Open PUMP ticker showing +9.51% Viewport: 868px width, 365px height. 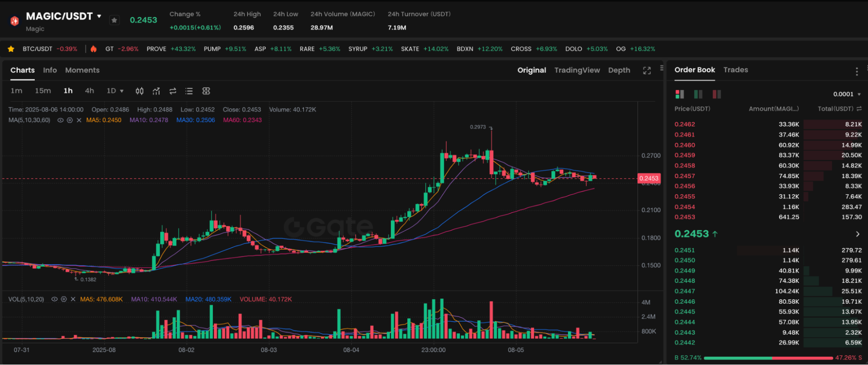[225, 49]
